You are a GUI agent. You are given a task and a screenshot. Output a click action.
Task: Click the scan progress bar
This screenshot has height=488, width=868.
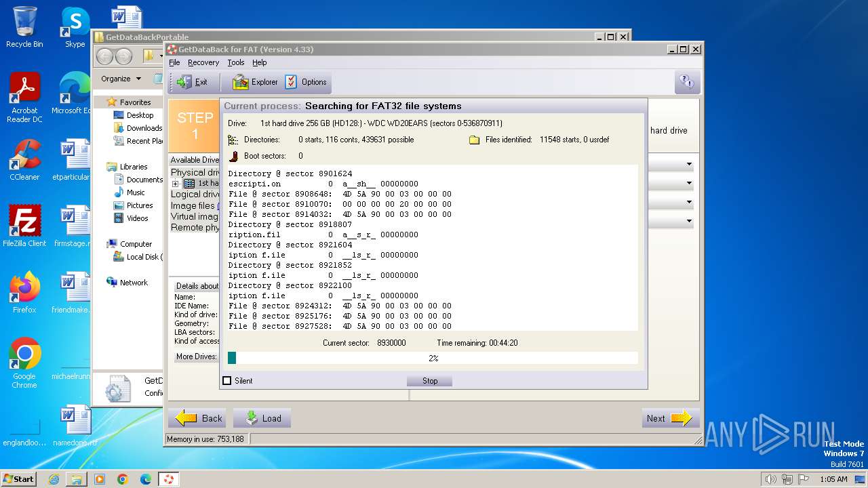point(433,358)
